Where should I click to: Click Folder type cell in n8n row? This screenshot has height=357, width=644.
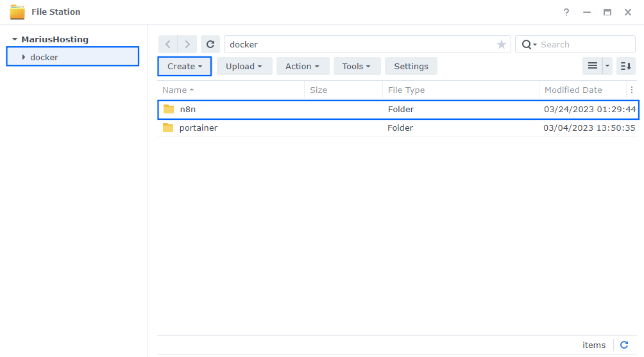click(401, 110)
